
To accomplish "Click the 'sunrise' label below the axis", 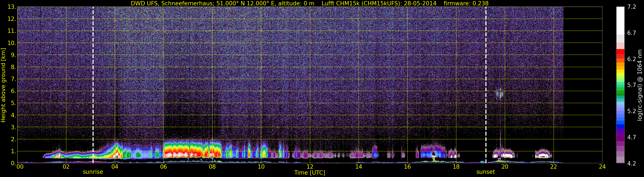I will coord(93,172).
